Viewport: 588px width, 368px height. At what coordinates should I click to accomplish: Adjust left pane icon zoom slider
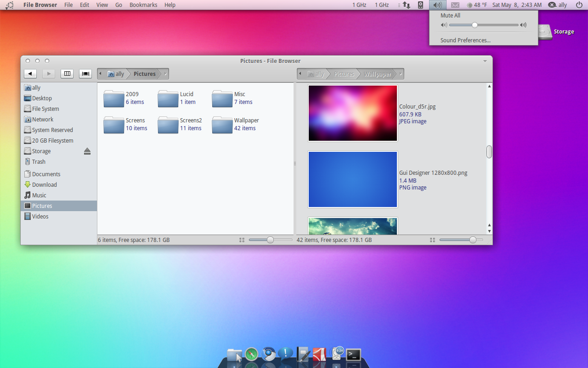tap(271, 240)
